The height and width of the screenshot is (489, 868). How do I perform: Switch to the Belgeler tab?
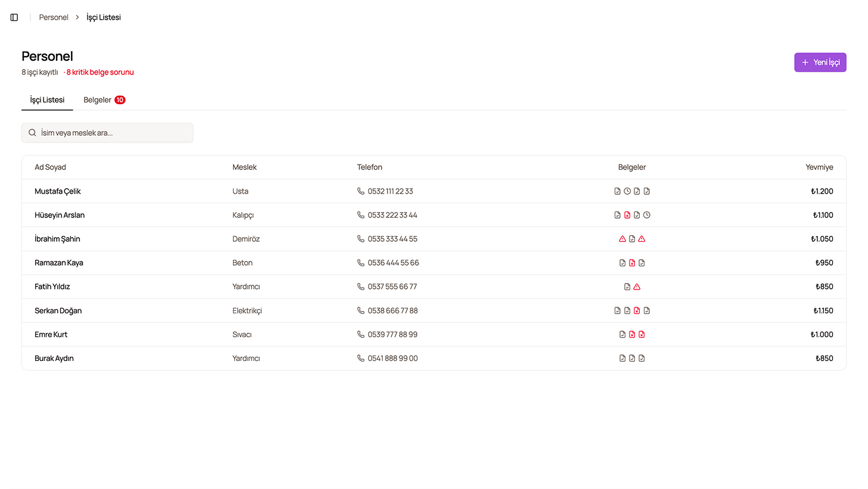(104, 100)
